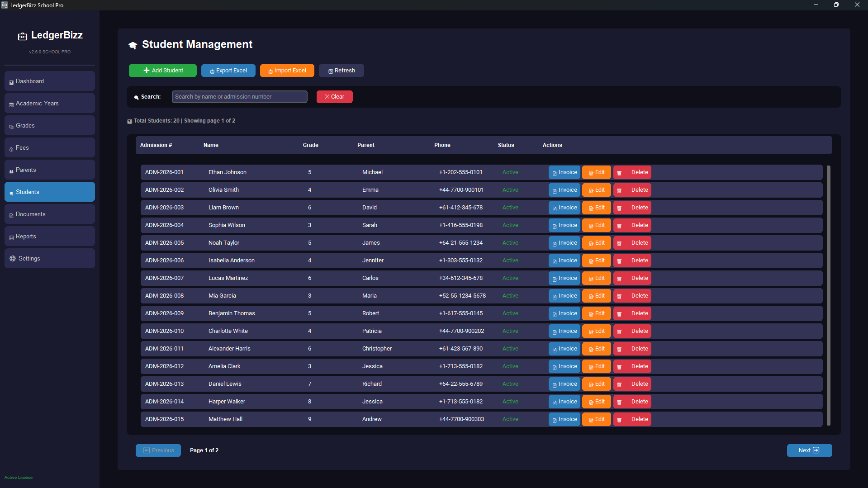Open Invoice for Benjamin Thomas
This screenshot has height=488, width=868.
point(564,313)
